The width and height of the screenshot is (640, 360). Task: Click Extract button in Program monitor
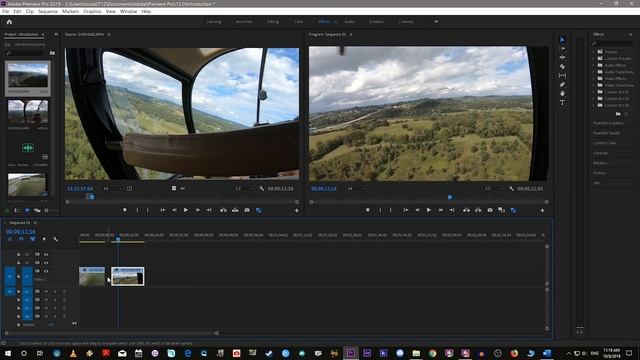tap(478, 210)
